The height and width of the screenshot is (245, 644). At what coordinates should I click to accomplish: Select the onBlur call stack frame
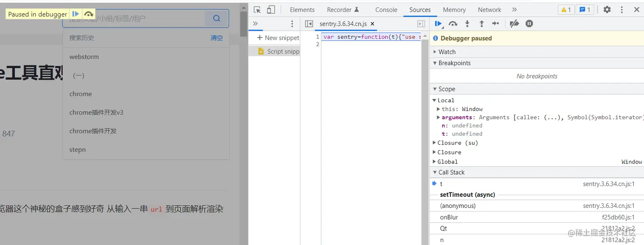[x=537, y=217]
